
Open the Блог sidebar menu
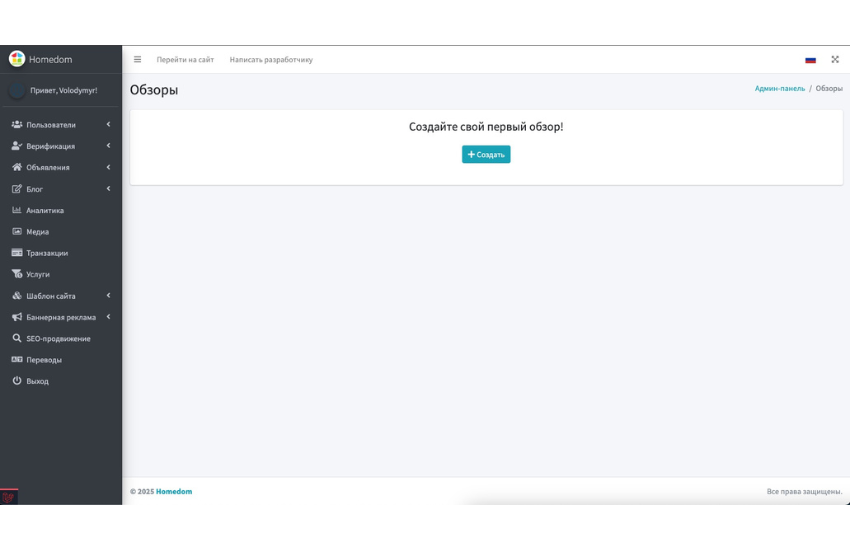click(35, 189)
